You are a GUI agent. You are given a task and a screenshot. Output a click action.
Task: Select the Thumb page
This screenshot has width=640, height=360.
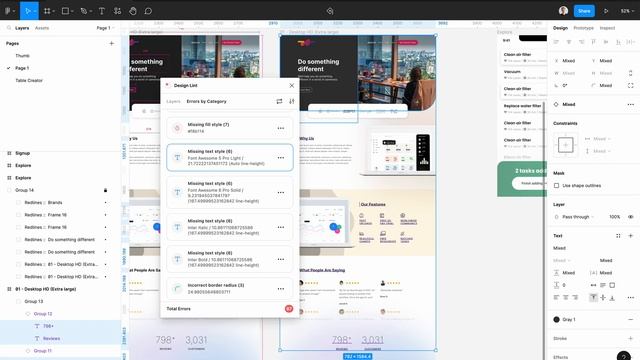tap(22, 56)
